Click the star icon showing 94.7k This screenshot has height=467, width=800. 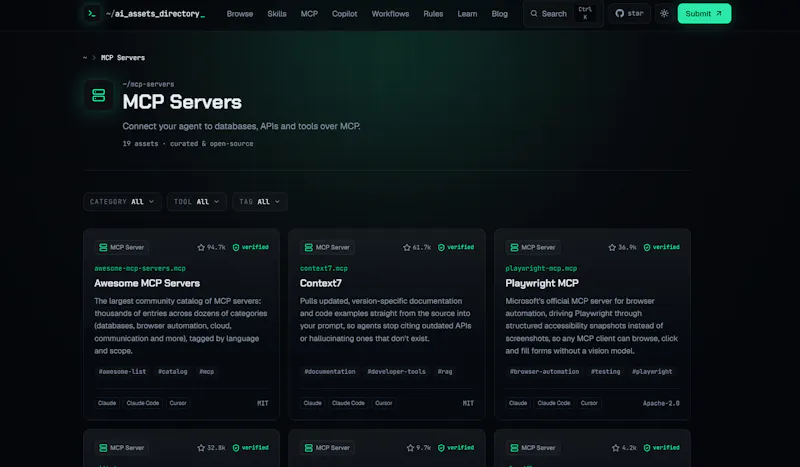tap(201, 248)
